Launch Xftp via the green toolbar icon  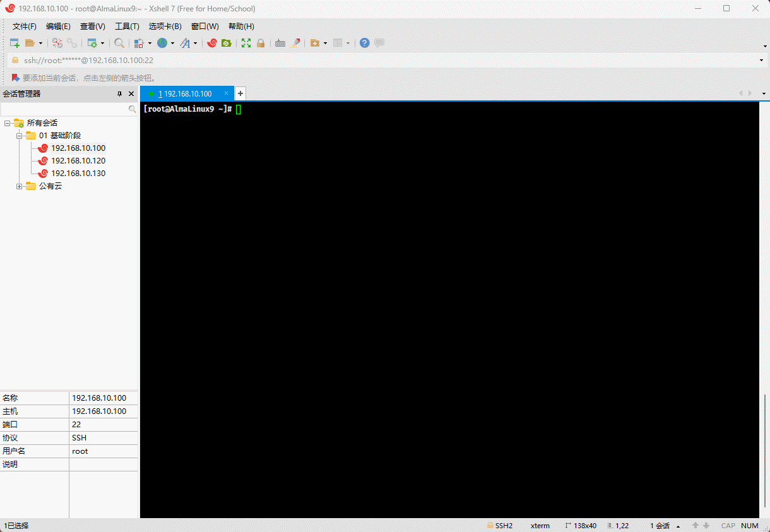coord(226,43)
